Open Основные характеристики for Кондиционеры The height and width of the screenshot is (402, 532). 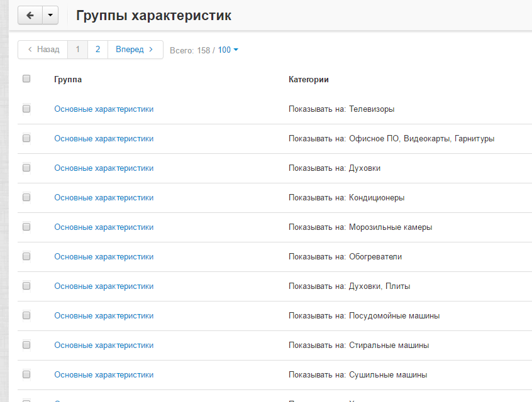pos(104,198)
